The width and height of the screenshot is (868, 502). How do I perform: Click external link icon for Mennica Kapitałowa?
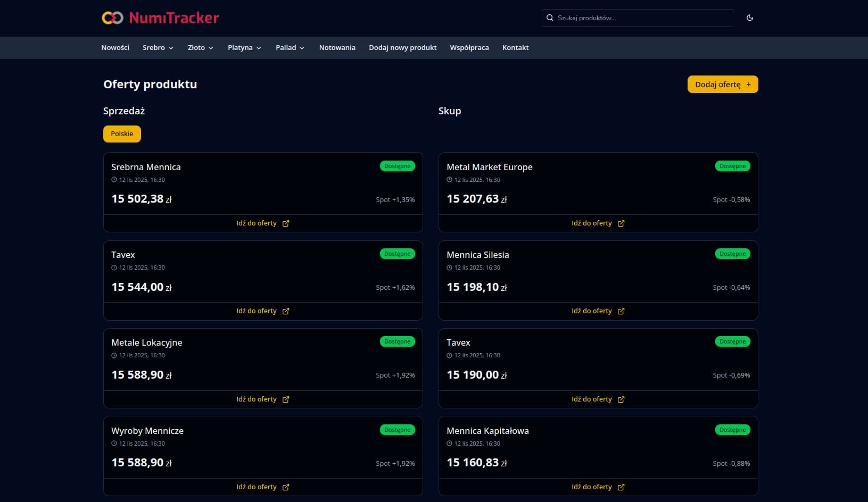coord(621,487)
